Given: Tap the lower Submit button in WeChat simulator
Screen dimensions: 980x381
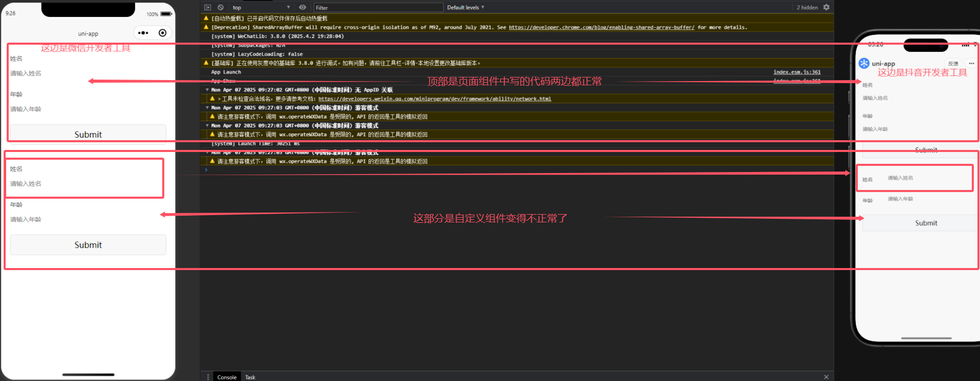Looking at the screenshot, I should [x=88, y=245].
